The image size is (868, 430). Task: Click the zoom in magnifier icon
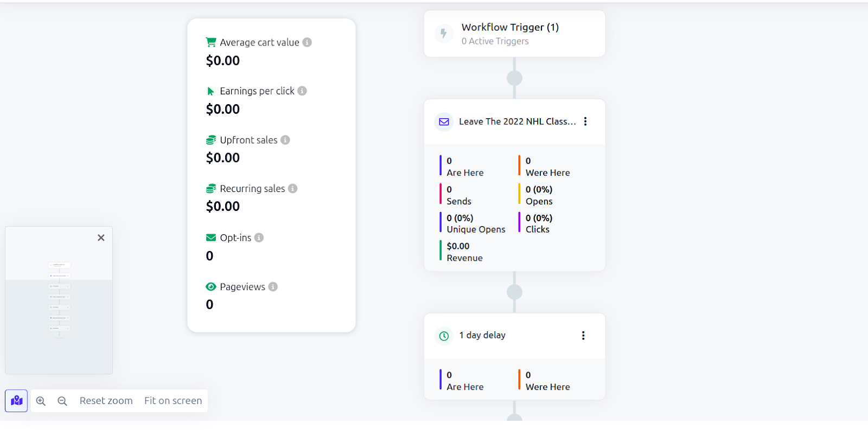point(41,401)
